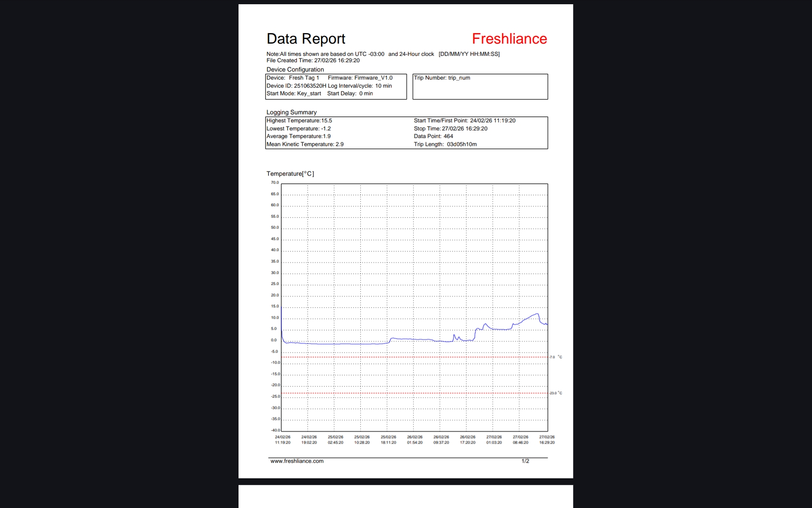The width and height of the screenshot is (812, 508).
Task: Click the 1/2 page number indicator
Action: pyautogui.click(x=525, y=461)
